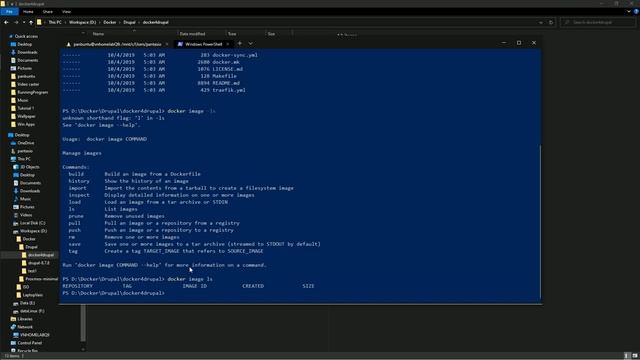Sort files by Date modified column
This screenshot has height=360, width=640.
(192, 34)
